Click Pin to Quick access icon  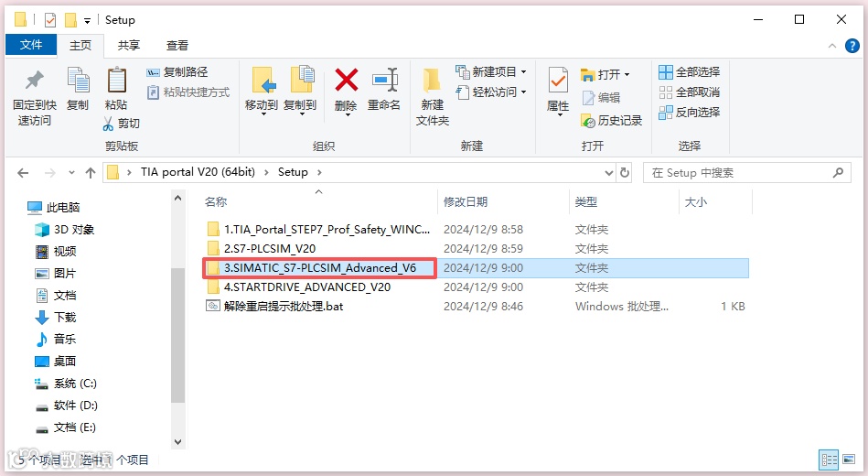(x=35, y=81)
